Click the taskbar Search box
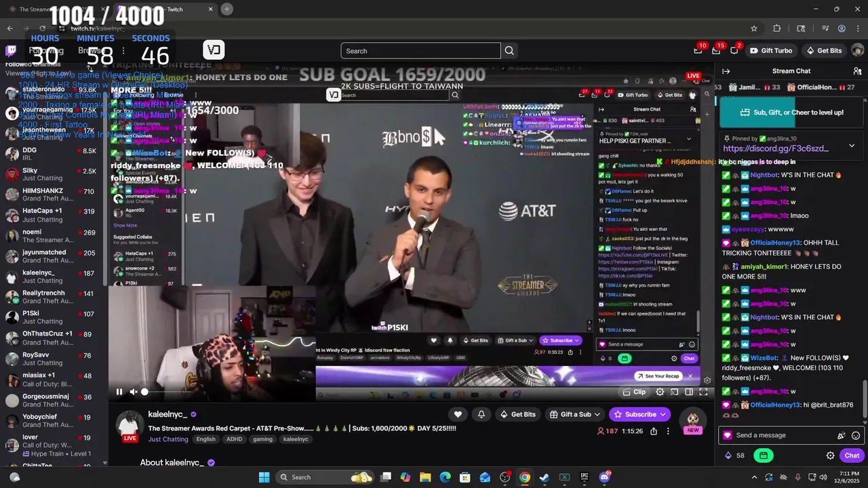Image resolution: width=868 pixels, height=488 pixels. [x=326, y=477]
